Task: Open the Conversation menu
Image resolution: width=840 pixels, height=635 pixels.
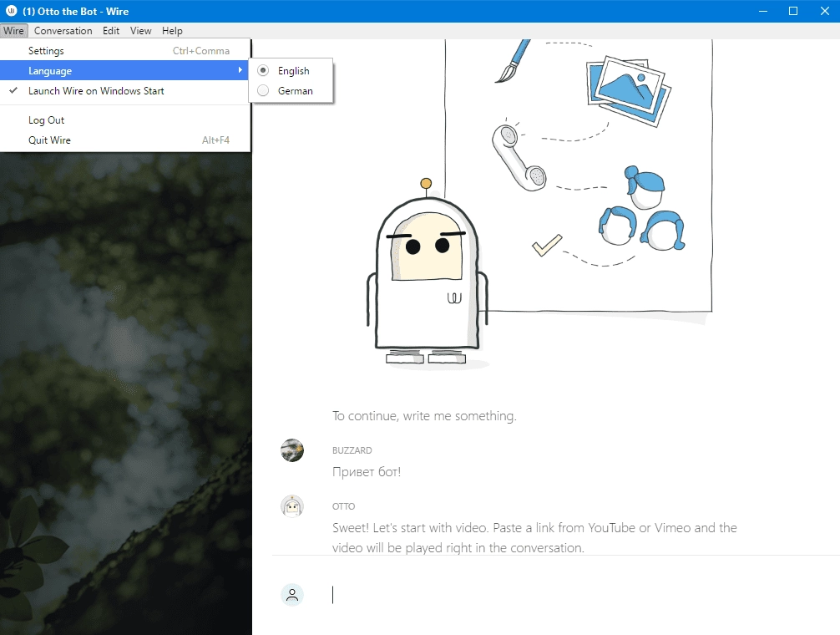Action: click(63, 31)
